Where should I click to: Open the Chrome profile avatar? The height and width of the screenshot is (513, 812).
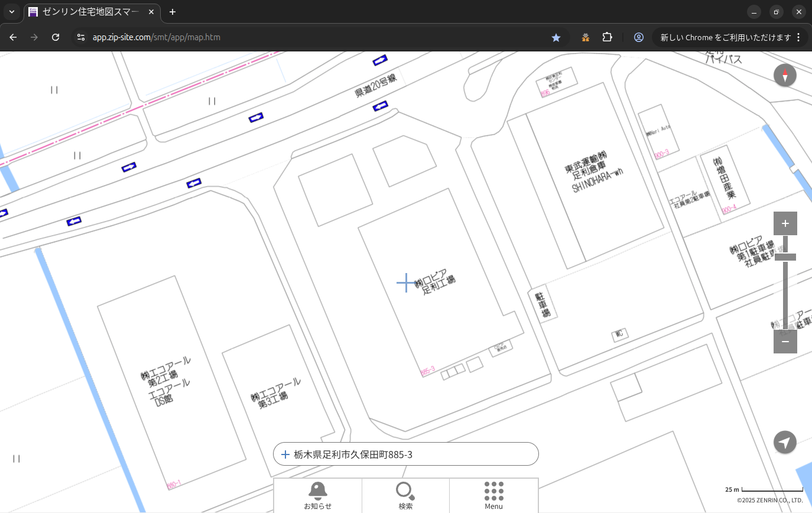coord(639,37)
